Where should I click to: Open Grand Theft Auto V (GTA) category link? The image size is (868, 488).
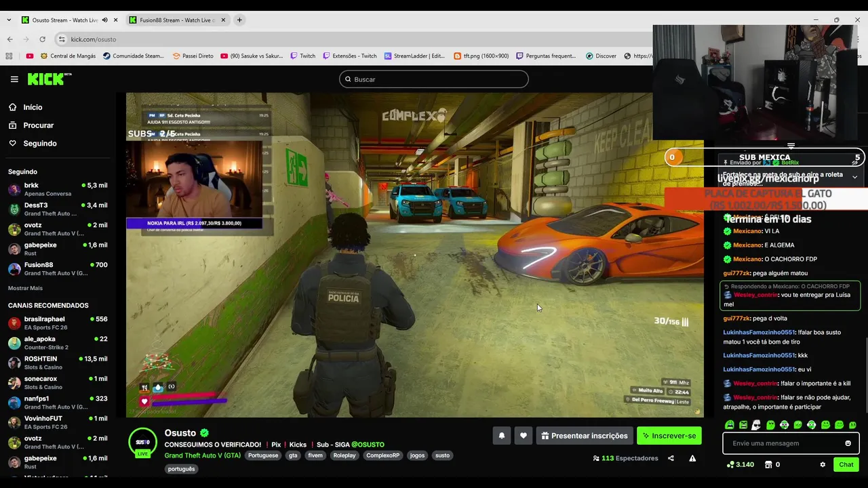[202, 455]
